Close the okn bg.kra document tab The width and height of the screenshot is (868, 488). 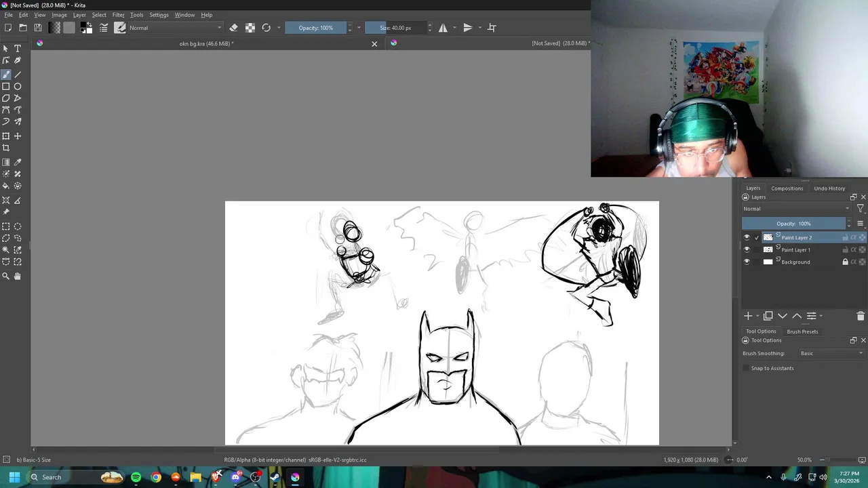click(x=374, y=44)
